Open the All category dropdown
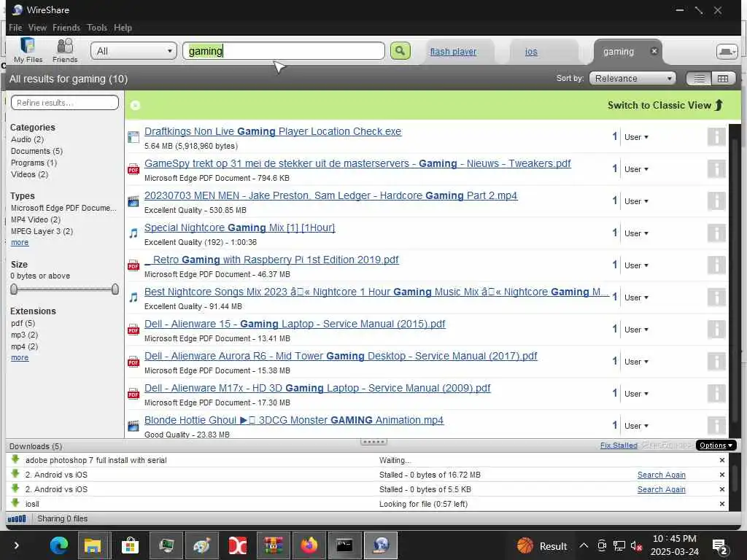The image size is (747, 560). (134, 51)
